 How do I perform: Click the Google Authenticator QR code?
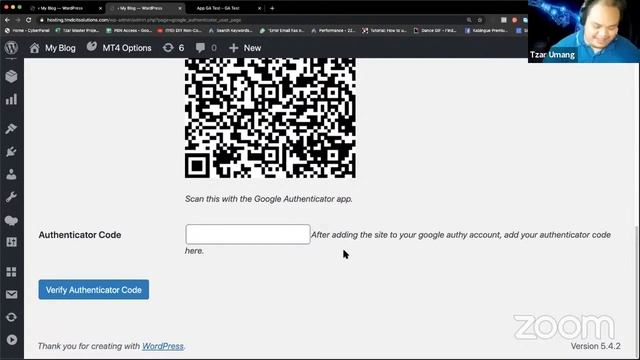click(270, 118)
